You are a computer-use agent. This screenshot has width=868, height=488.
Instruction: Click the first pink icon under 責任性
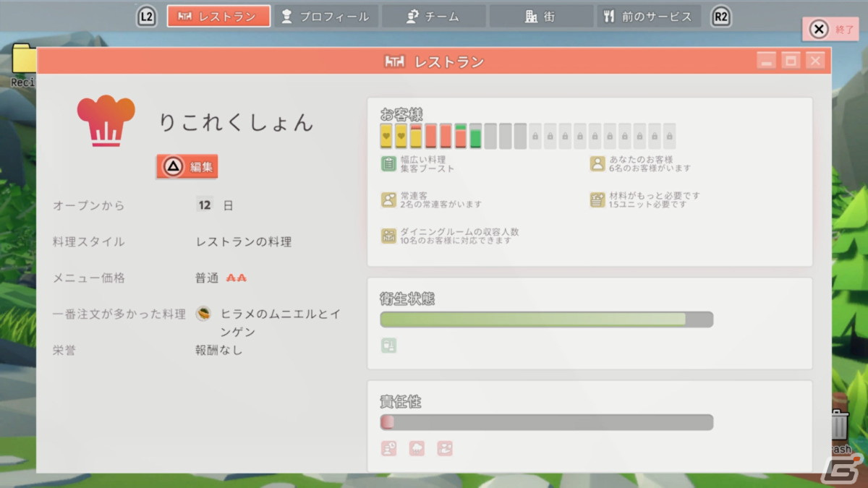tap(388, 448)
